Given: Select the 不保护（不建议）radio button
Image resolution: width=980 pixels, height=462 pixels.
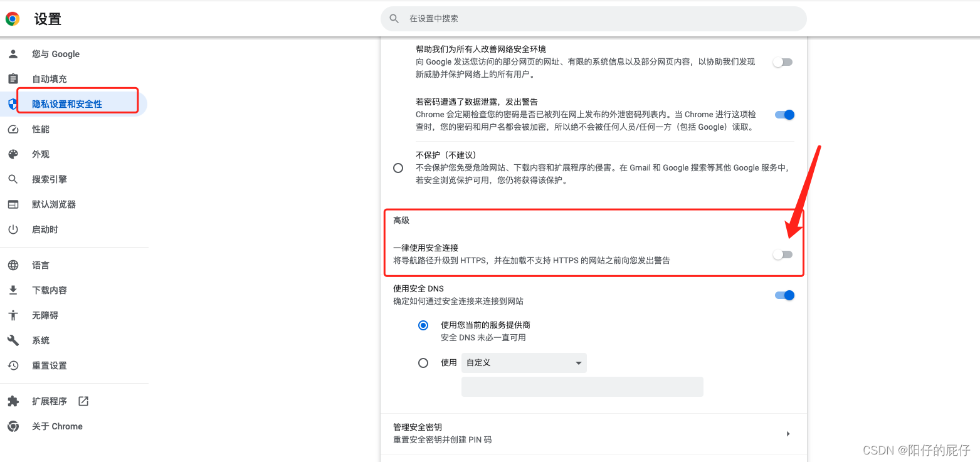Looking at the screenshot, I should click(398, 168).
